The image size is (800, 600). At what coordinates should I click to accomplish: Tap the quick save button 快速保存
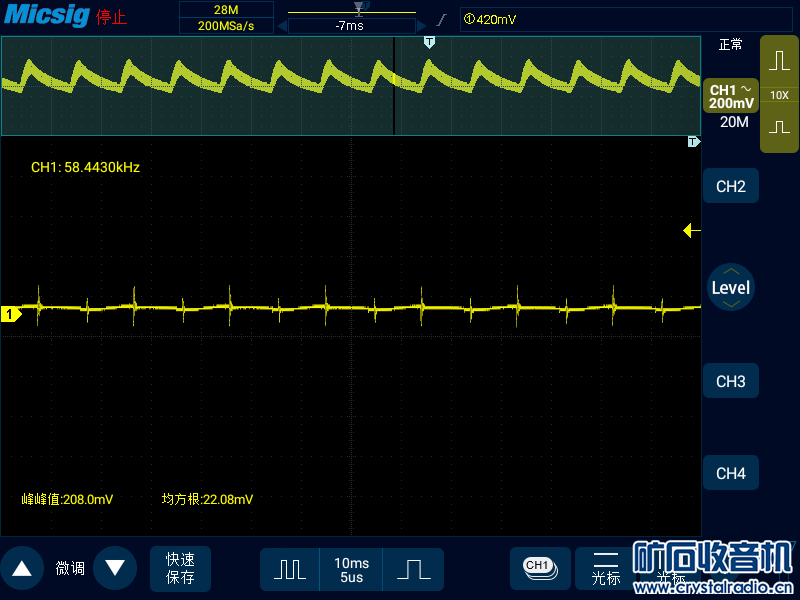180,568
